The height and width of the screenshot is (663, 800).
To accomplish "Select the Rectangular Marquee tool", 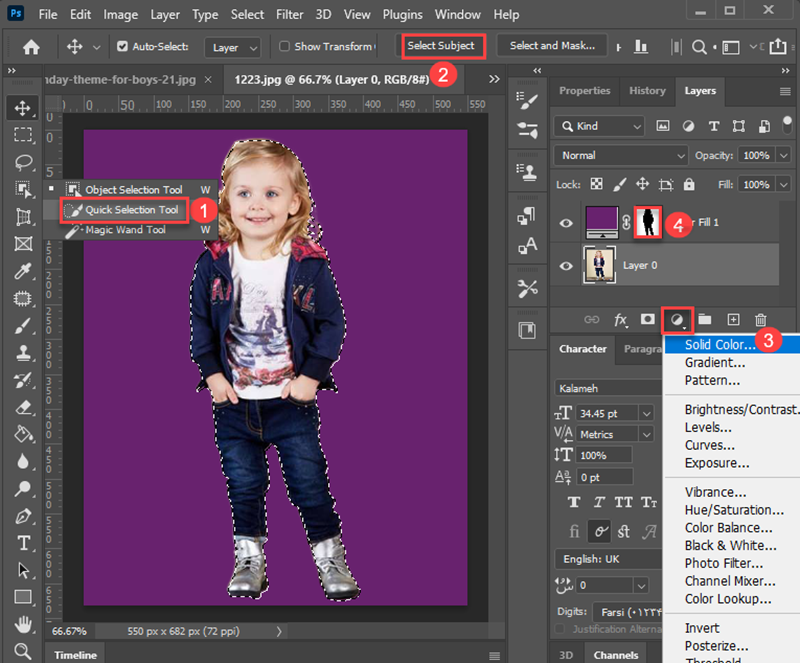I will click(x=22, y=135).
